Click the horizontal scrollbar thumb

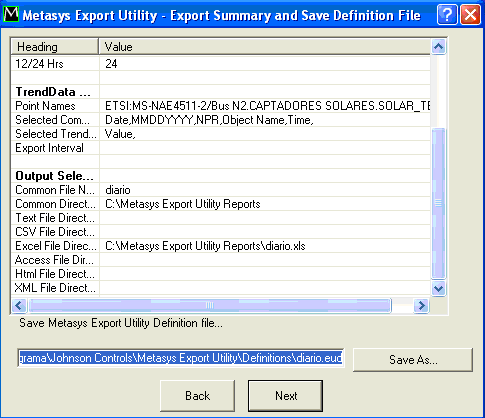[x=210, y=305]
